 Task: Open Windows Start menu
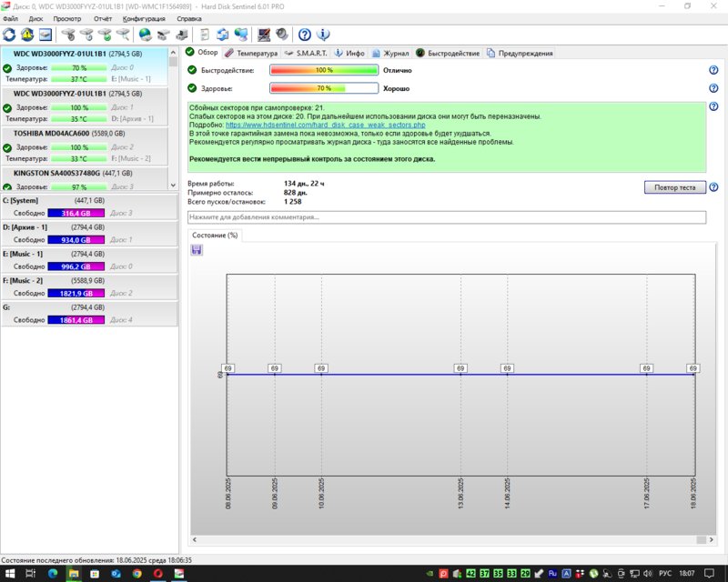9,574
